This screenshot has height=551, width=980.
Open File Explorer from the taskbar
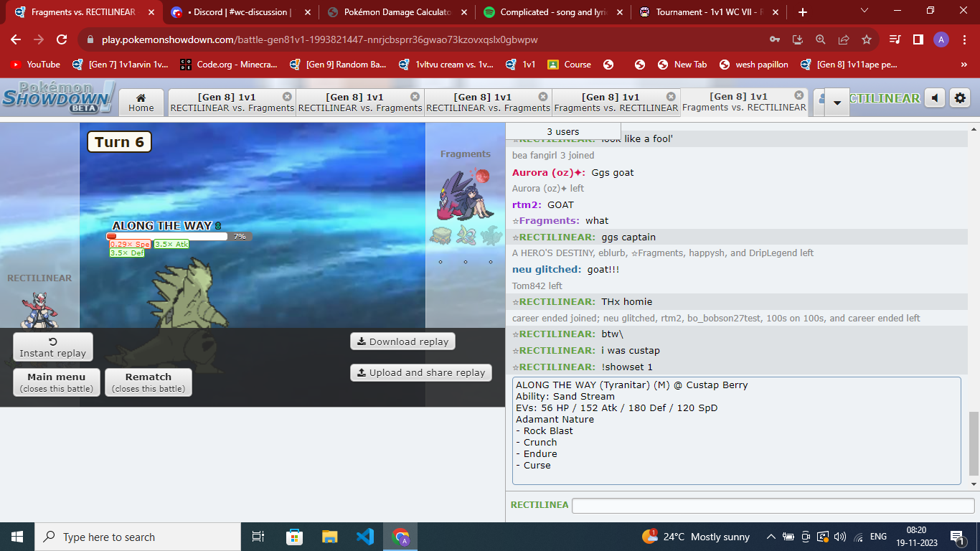[x=329, y=537]
